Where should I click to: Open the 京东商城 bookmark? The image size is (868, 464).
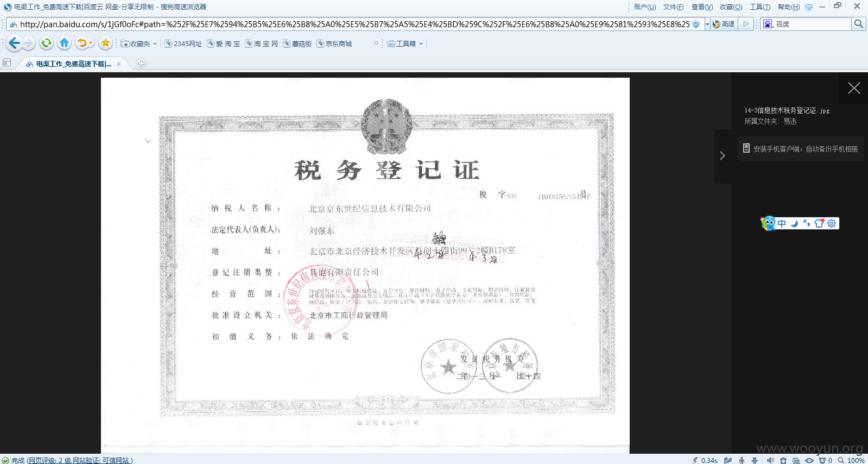pos(334,43)
